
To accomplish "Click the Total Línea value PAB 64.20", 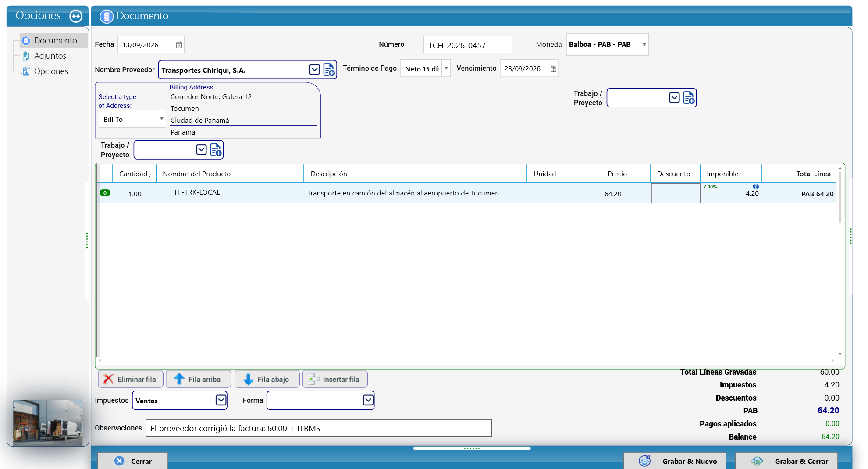I will 818,194.
